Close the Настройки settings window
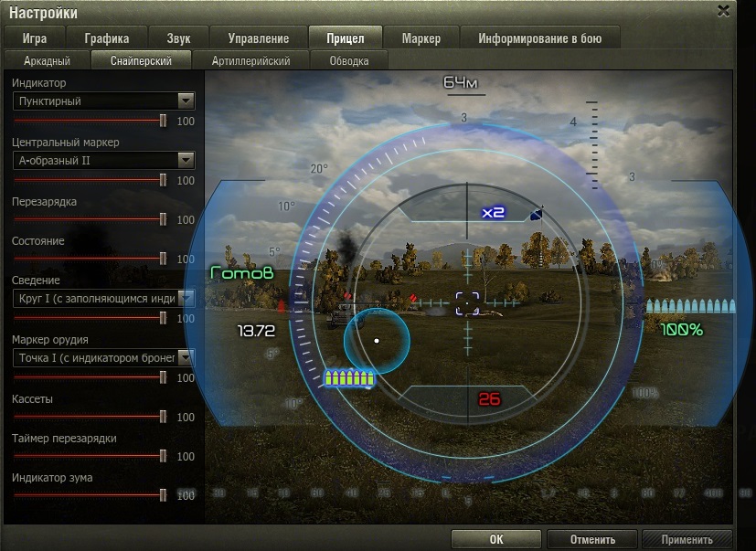 [x=723, y=11]
